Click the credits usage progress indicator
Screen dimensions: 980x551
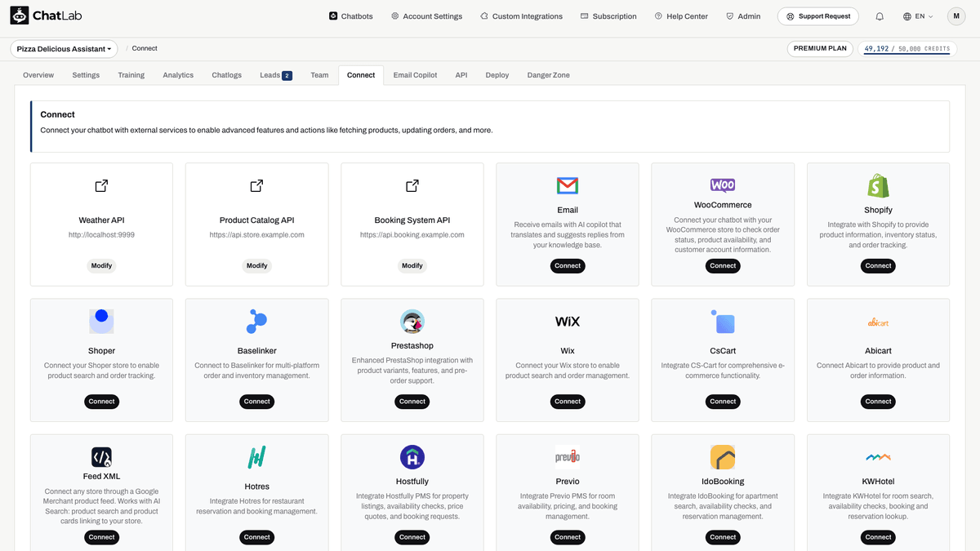pyautogui.click(x=907, y=49)
